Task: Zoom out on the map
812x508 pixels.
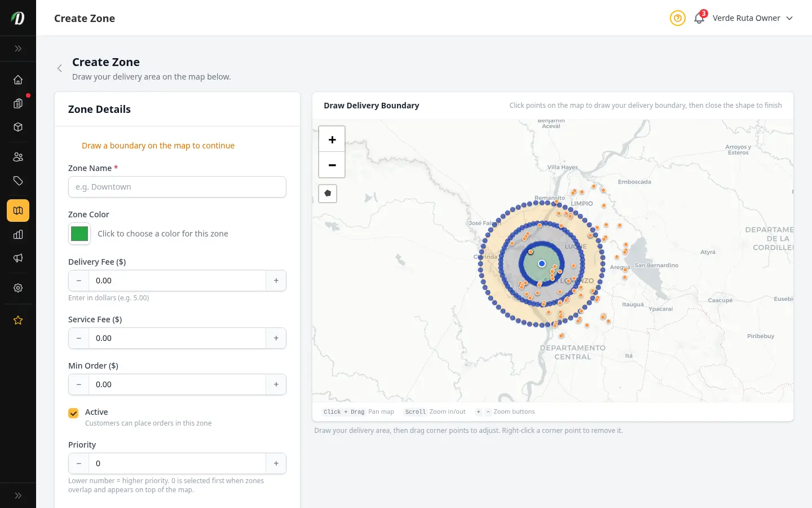Action: [332, 165]
